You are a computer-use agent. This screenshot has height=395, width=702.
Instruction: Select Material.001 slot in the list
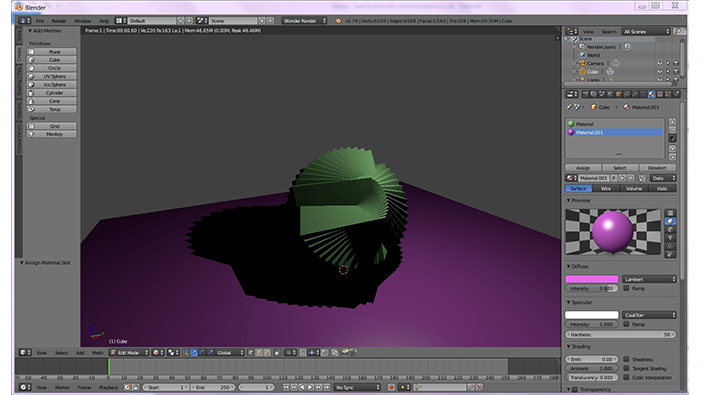click(x=614, y=132)
